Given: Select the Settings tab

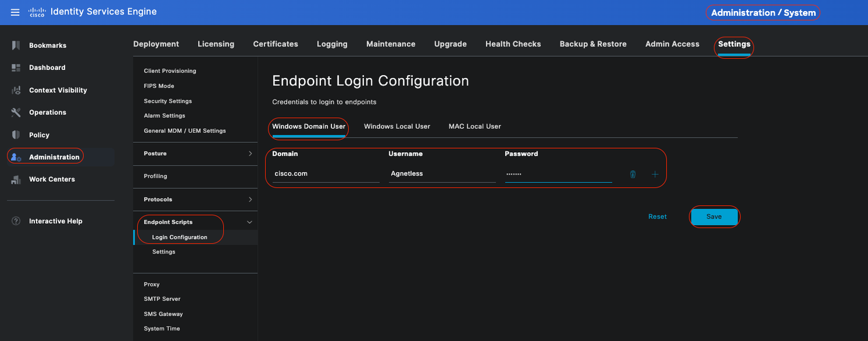Looking at the screenshot, I should point(734,44).
